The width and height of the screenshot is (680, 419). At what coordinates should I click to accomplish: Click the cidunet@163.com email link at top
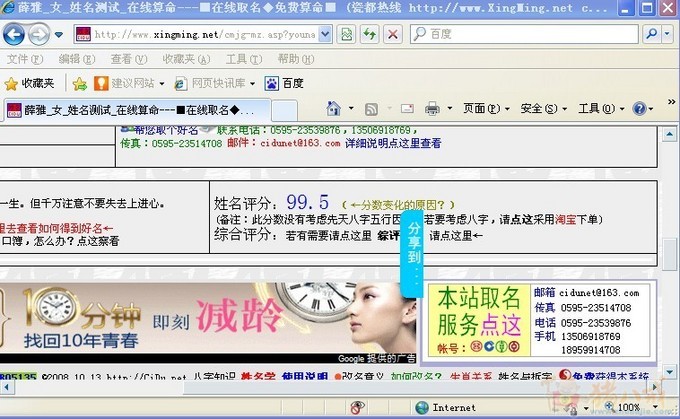(300, 143)
